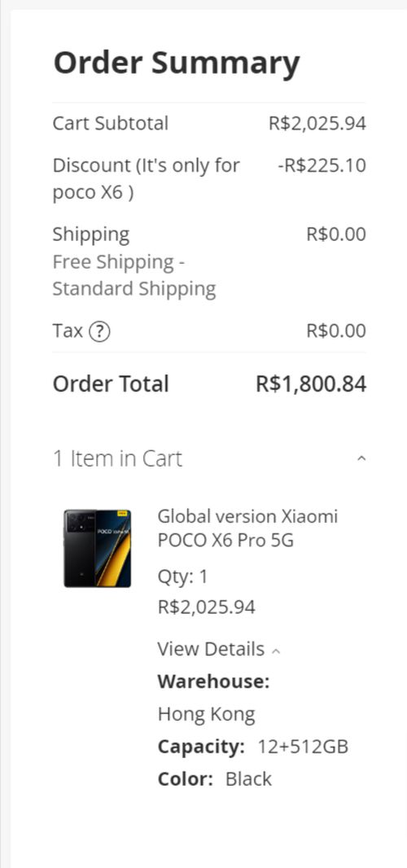
Task: Collapse View Details chevron
Action: click(276, 651)
